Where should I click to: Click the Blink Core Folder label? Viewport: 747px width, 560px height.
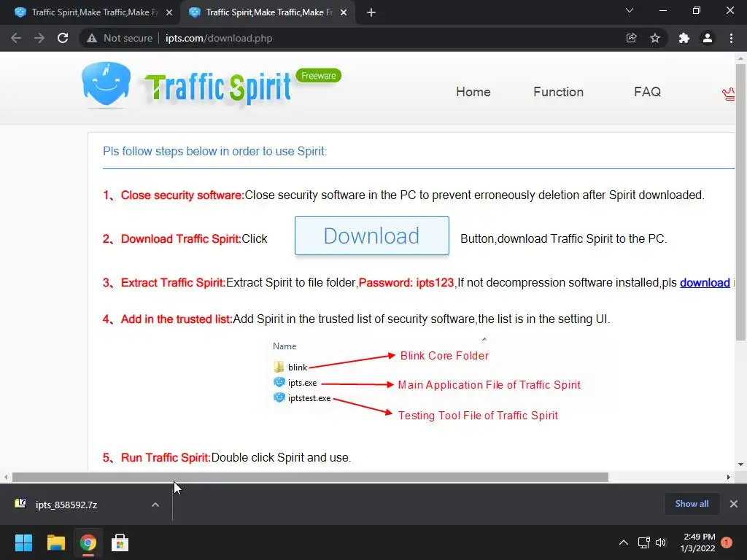coord(444,356)
